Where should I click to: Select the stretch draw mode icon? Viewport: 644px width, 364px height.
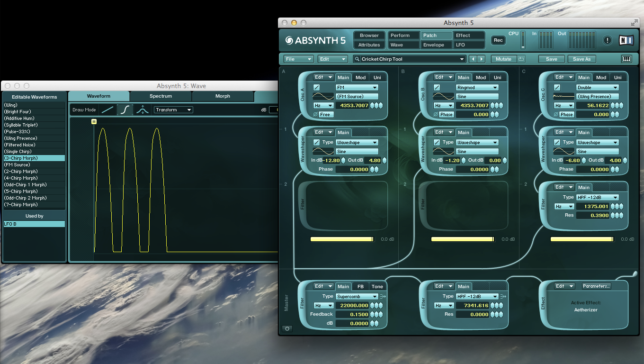coord(142,109)
